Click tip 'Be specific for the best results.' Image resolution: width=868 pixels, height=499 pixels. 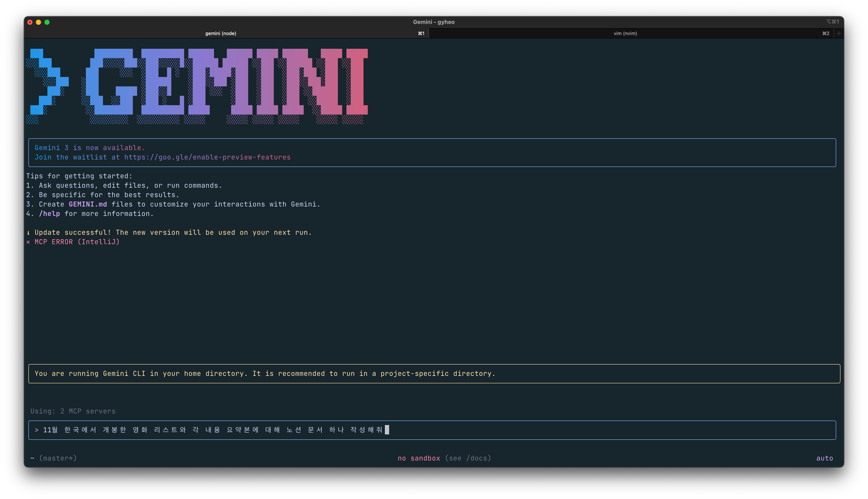[x=109, y=195]
